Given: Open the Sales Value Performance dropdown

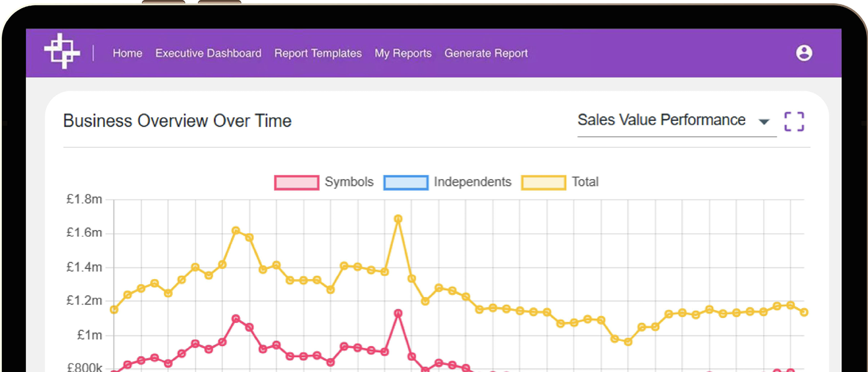Looking at the screenshot, I should 662,120.
